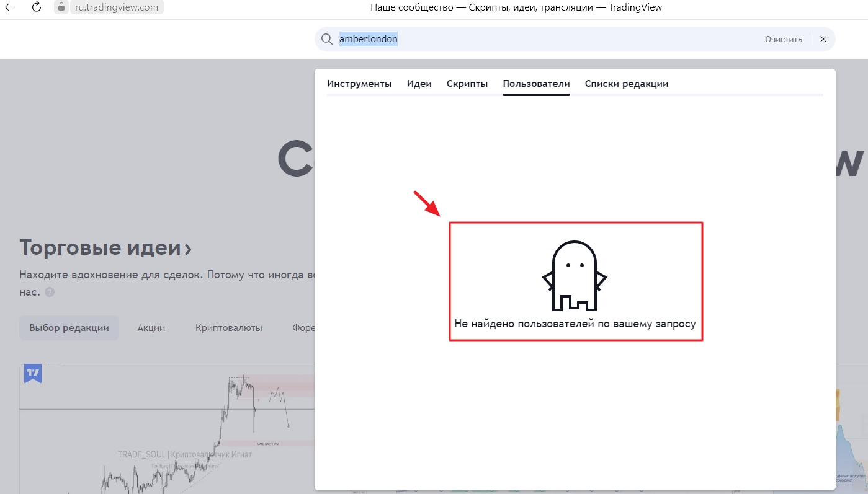This screenshot has height=494, width=868.
Task: Select the Пользователи tab
Action: pos(536,84)
